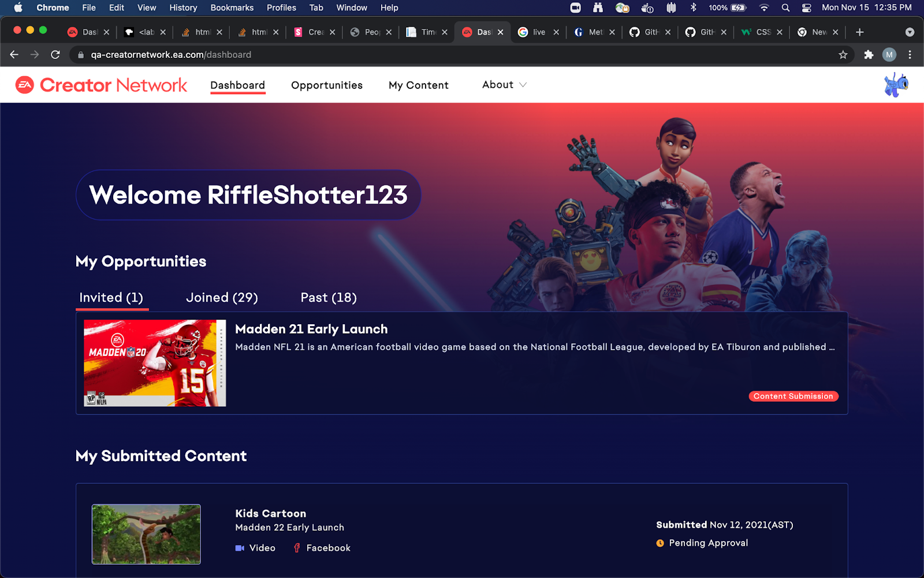Open macOS Spotlight search icon

(785, 8)
